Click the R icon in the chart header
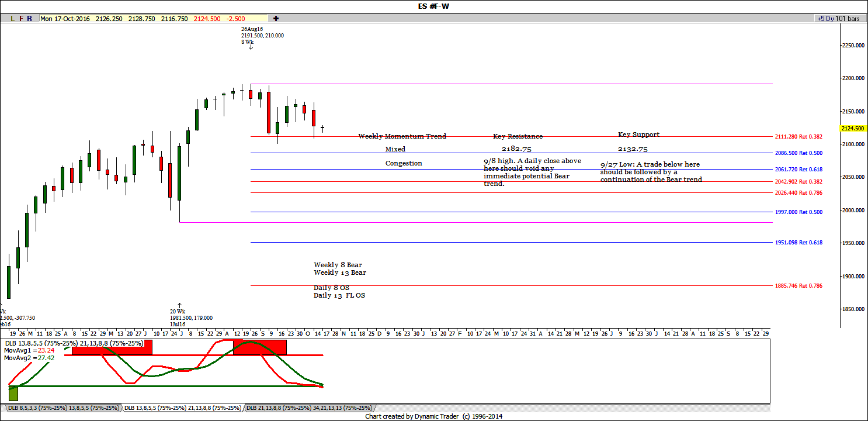Viewport: 868px width, 421px height. click(30, 19)
